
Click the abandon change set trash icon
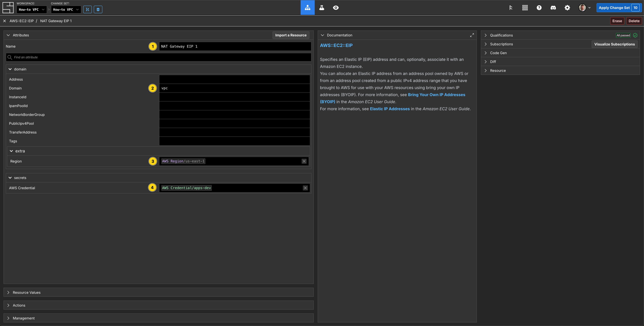coord(98,9)
